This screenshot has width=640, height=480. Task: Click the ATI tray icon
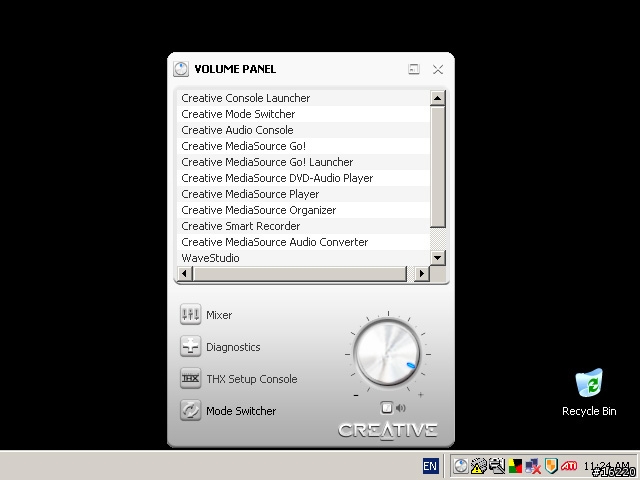point(569,465)
